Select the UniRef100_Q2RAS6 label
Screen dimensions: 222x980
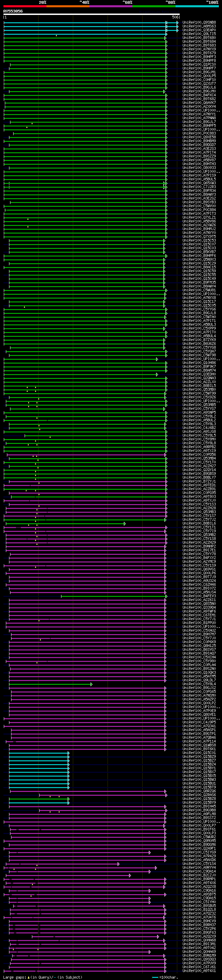tap(199, 795)
